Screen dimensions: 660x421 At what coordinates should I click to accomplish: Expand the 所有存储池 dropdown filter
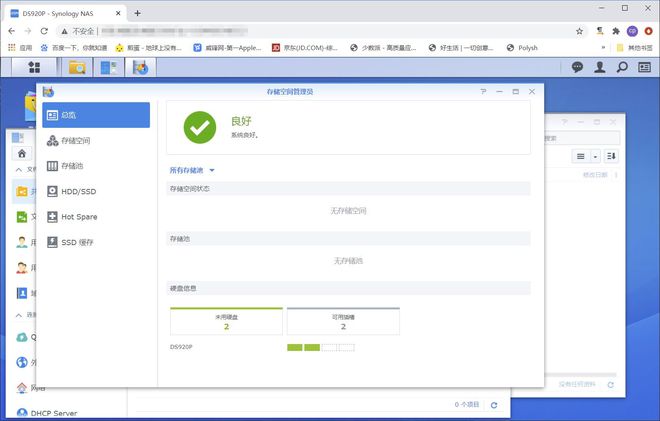tap(192, 170)
